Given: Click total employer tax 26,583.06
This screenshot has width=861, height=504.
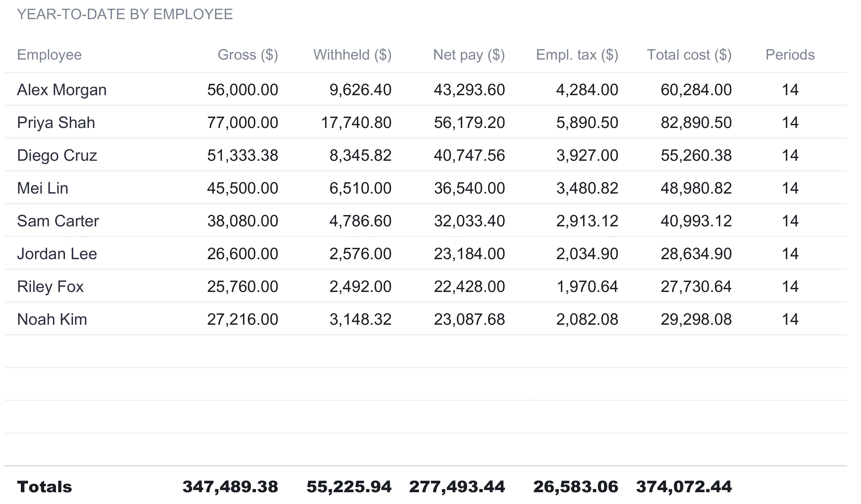Looking at the screenshot, I should (x=576, y=487).
